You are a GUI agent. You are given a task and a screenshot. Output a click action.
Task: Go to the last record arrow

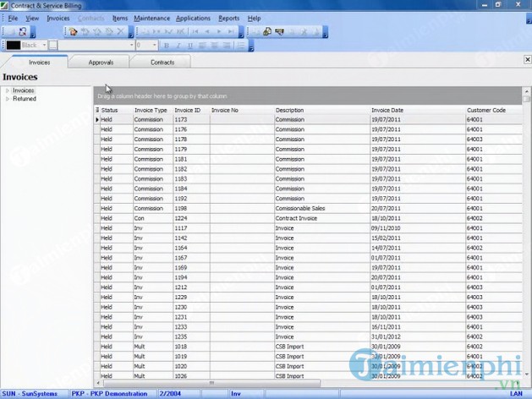231,32
